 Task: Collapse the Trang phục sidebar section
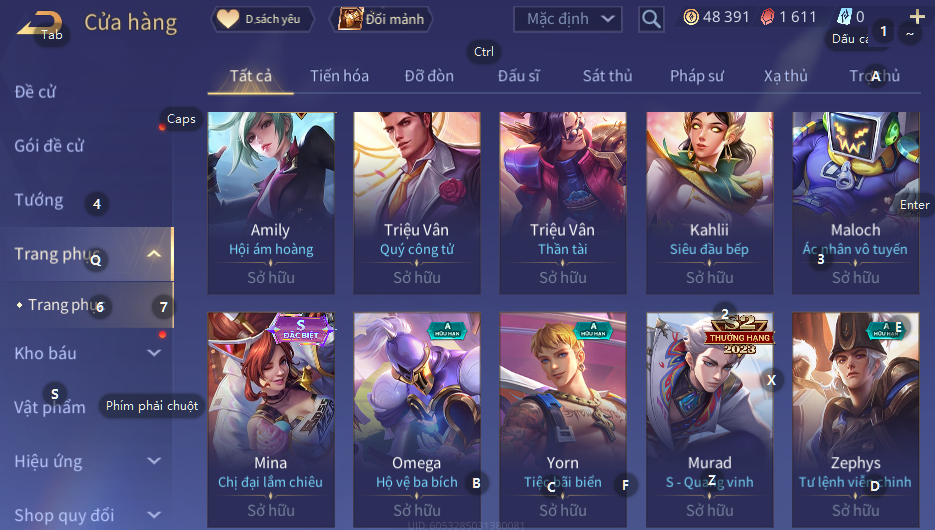tap(154, 254)
